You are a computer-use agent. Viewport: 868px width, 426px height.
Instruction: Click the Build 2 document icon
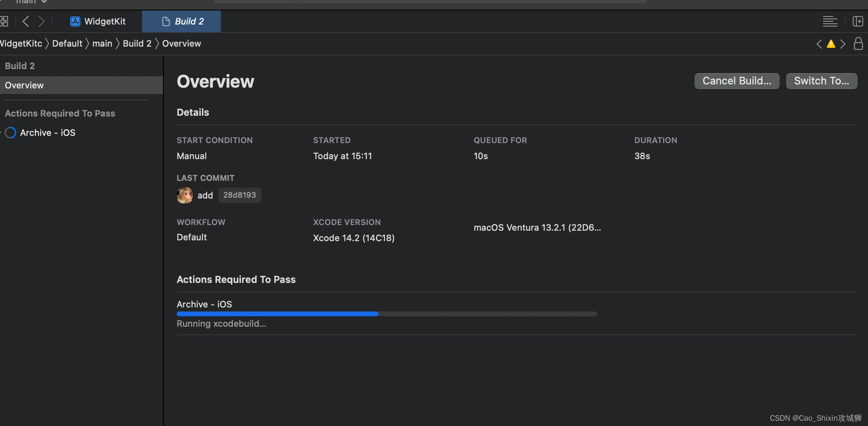pyautogui.click(x=166, y=21)
